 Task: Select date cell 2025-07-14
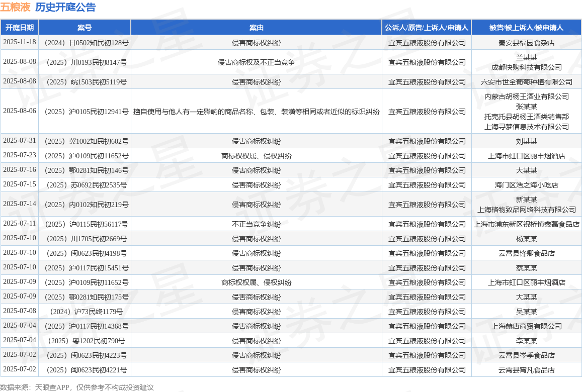point(20,204)
